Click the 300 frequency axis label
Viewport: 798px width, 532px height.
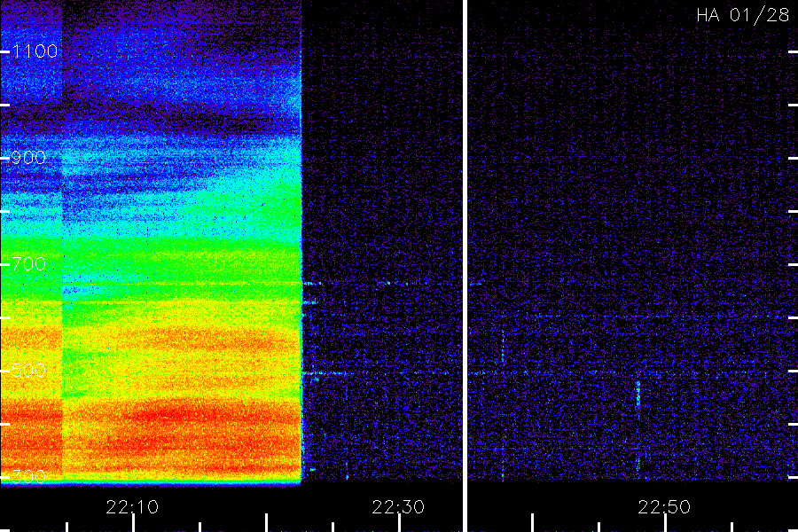point(28,476)
